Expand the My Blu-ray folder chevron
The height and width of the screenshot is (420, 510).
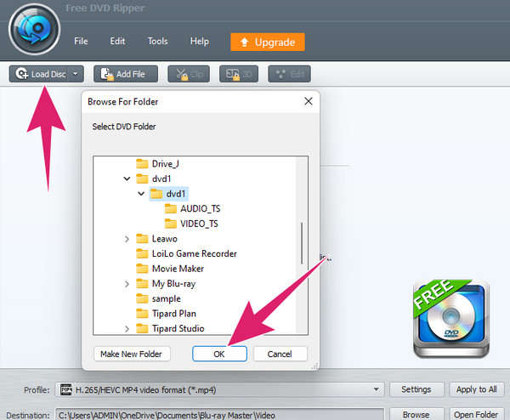click(x=127, y=284)
